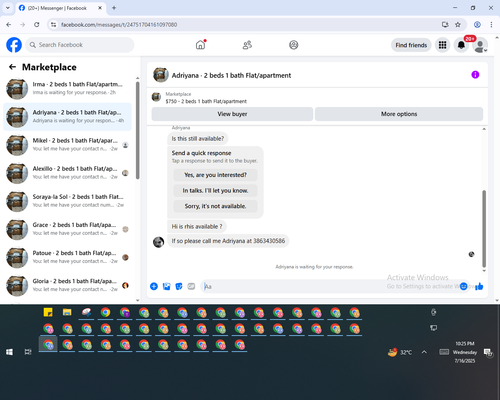
Task: Open the emoji picker in message box
Action: pos(463,286)
